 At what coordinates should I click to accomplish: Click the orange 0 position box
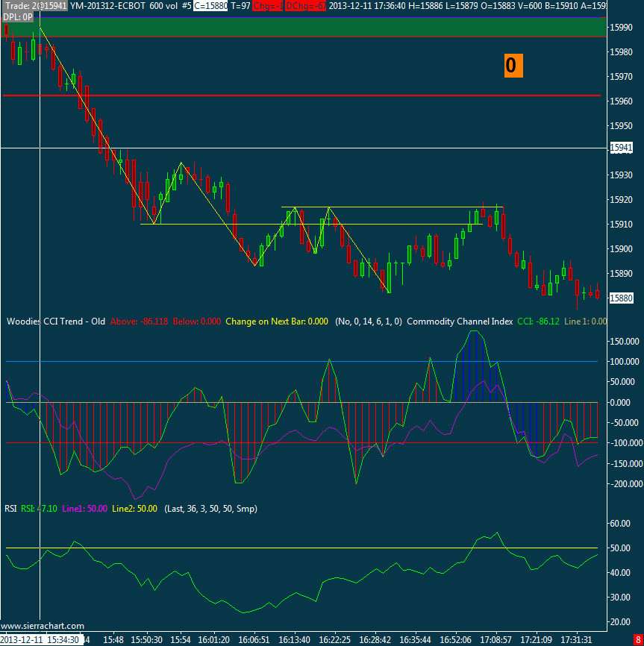click(x=513, y=66)
